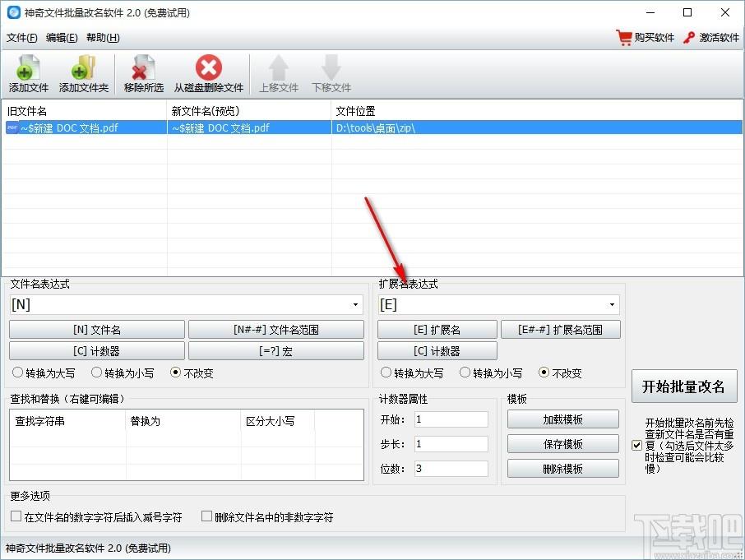Close the application window
Image resolution: width=745 pixels, height=560 pixels.
tap(725, 12)
